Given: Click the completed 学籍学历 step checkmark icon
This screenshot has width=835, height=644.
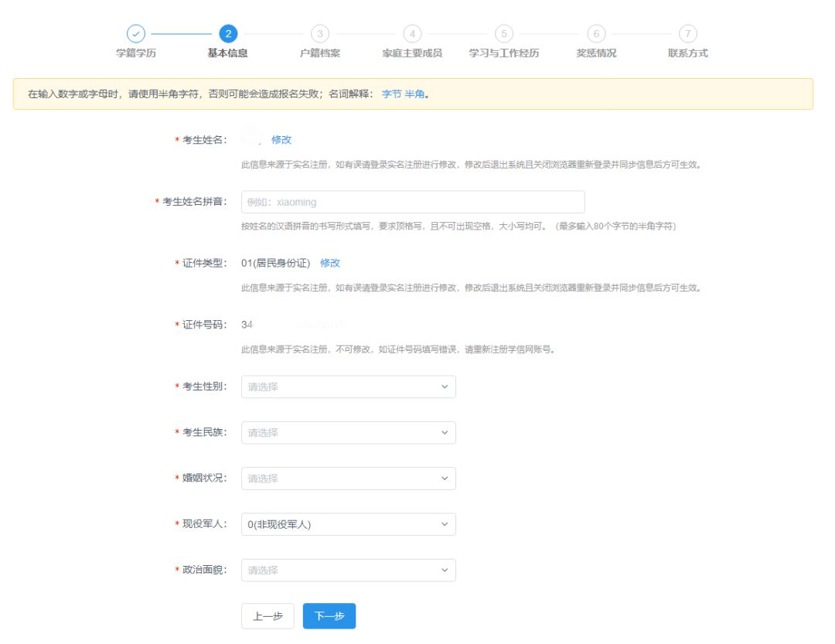Looking at the screenshot, I should pyautogui.click(x=137, y=34).
